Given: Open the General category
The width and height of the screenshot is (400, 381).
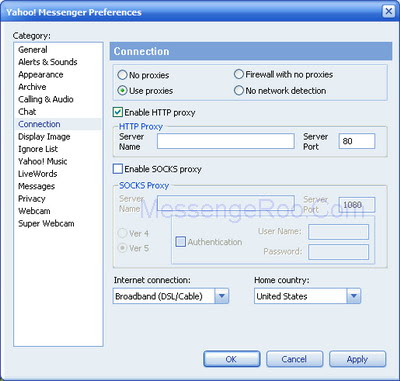Looking at the screenshot, I should click(33, 50).
